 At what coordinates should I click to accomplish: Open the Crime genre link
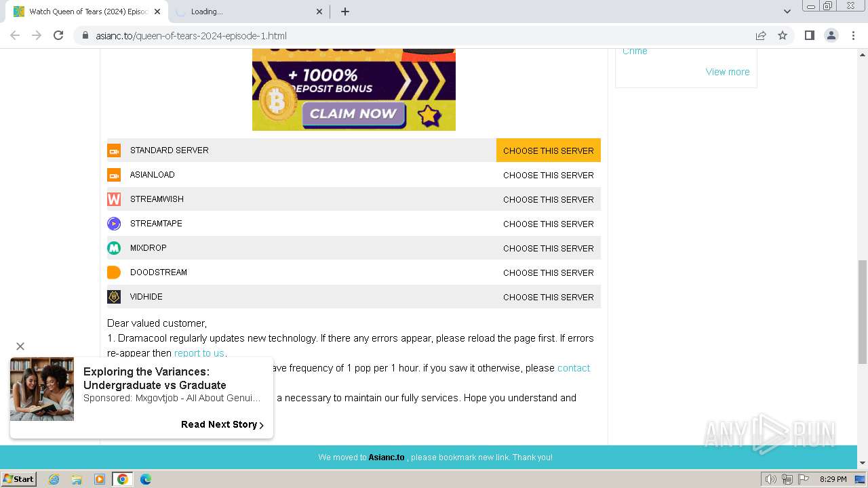[x=635, y=51]
